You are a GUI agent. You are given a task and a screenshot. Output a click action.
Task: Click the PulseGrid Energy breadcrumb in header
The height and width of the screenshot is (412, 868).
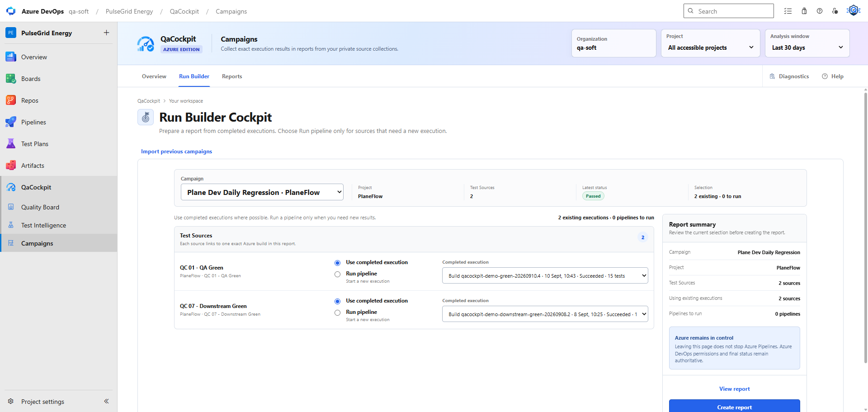coord(129,11)
